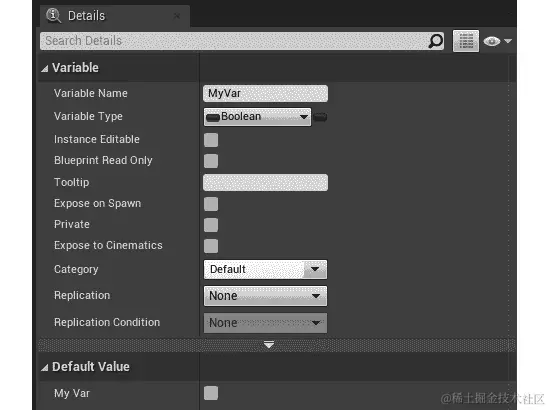Select the Details tab
The image size is (549, 410).
[115, 16]
